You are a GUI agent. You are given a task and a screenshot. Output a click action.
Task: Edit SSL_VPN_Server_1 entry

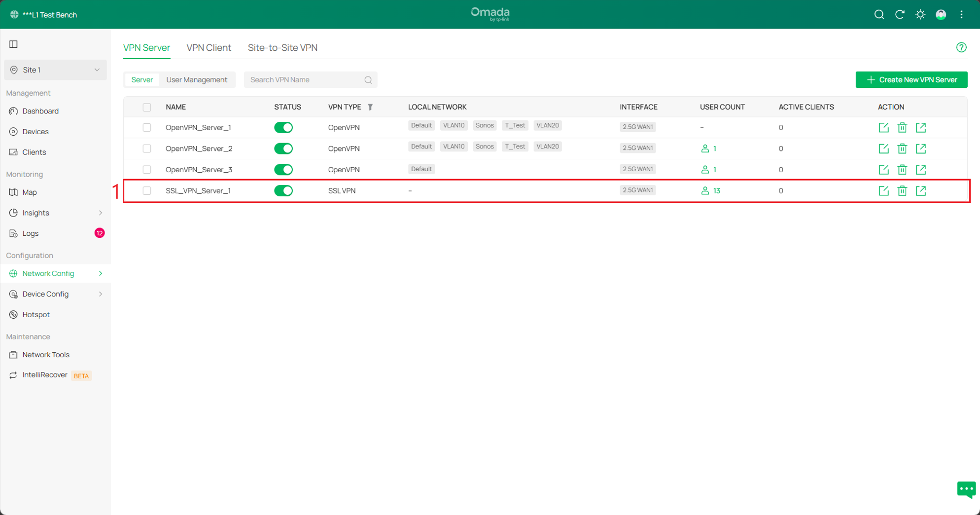click(883, 191)
